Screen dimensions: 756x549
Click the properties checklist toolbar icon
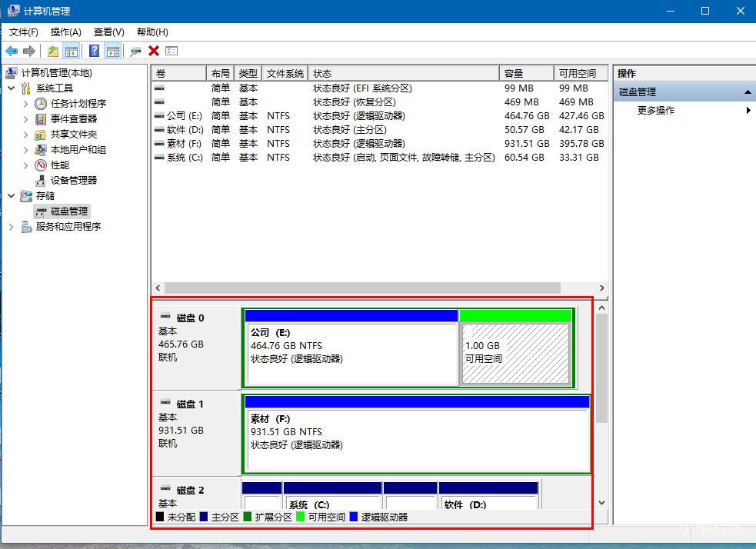point(172,51)
